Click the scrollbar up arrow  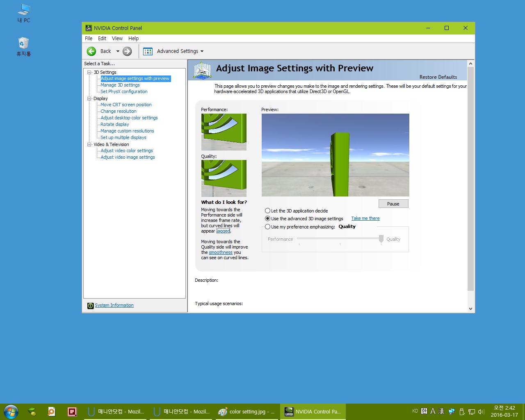(x=470, y=64)
